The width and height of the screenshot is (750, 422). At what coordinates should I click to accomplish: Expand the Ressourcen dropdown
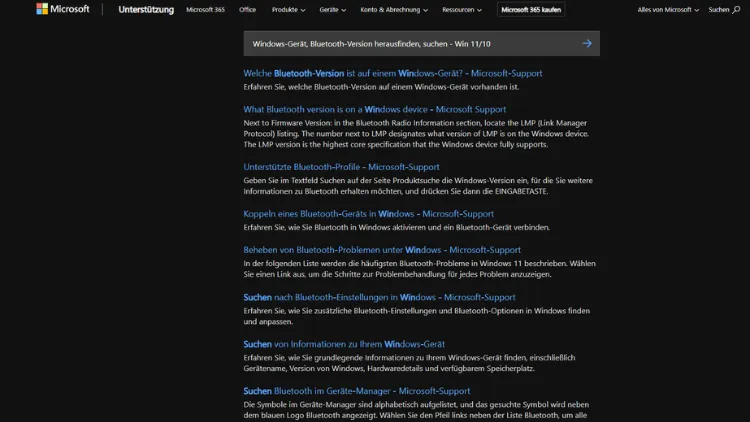tap(462, 10)
